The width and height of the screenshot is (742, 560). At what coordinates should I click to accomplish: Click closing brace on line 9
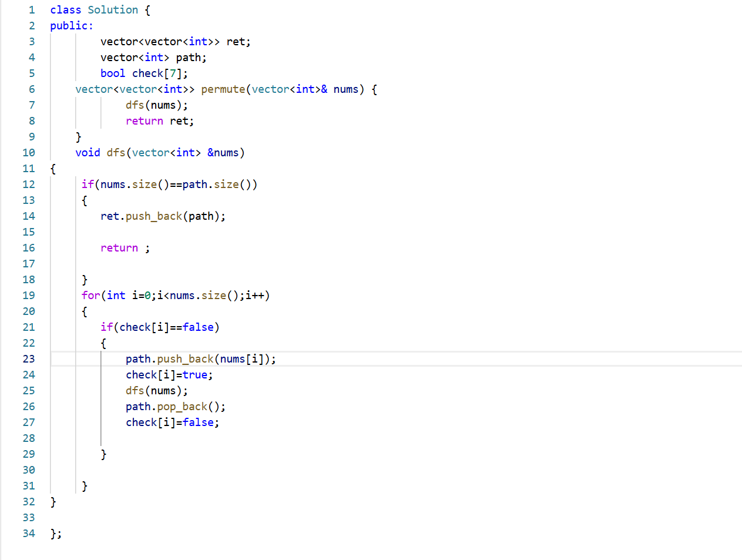point(78,137)
